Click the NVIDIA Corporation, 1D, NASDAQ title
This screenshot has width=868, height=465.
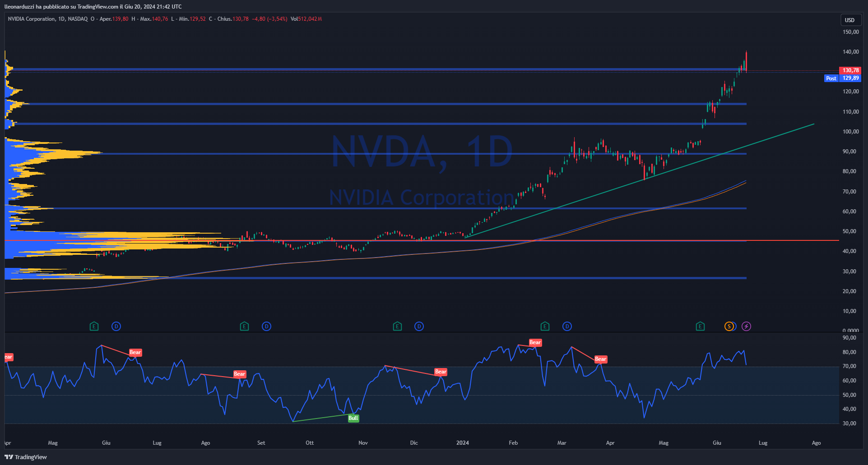(x=48, y=19)
